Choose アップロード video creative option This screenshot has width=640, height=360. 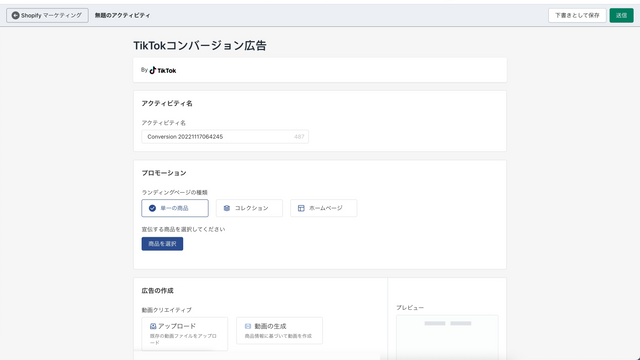coord(184,334)
